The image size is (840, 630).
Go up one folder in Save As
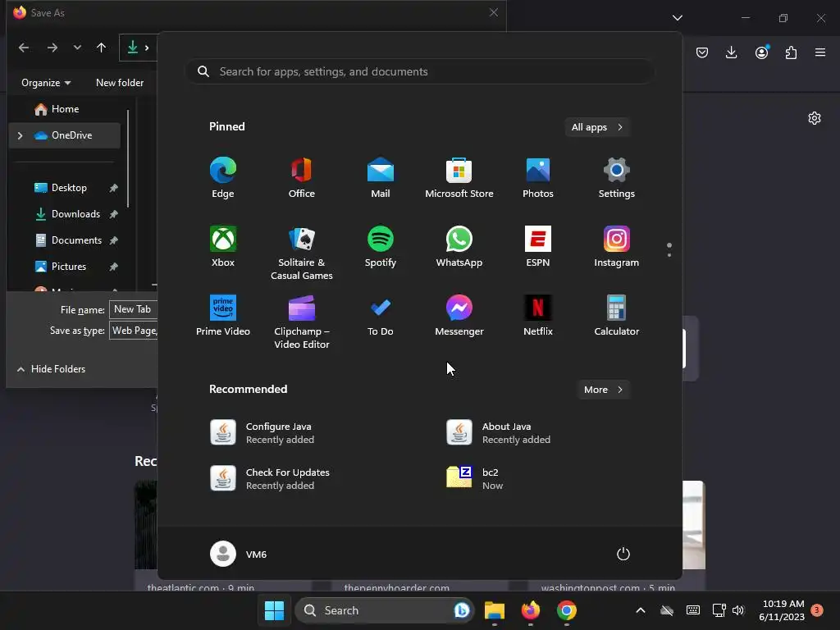[101, 48]
